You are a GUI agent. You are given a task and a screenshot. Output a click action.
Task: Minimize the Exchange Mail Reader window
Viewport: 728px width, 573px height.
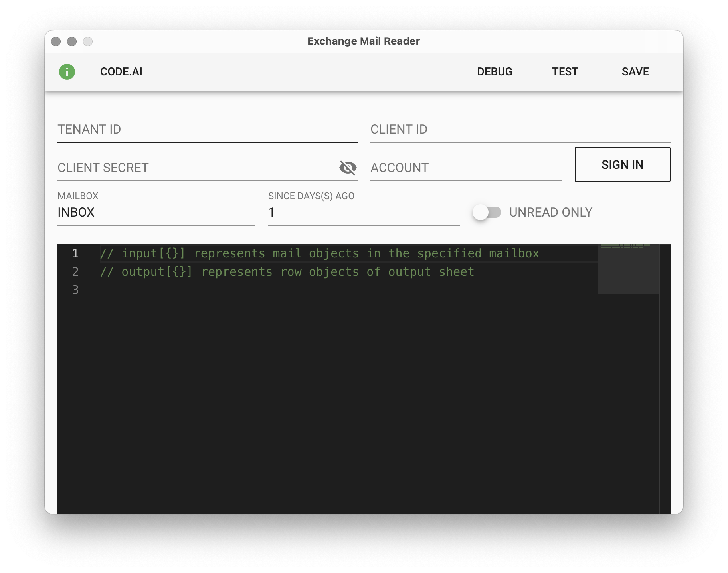(72, 41)
